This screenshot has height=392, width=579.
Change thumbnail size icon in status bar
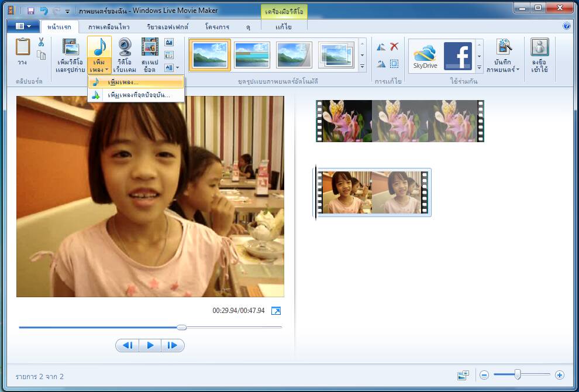(463, 375)
